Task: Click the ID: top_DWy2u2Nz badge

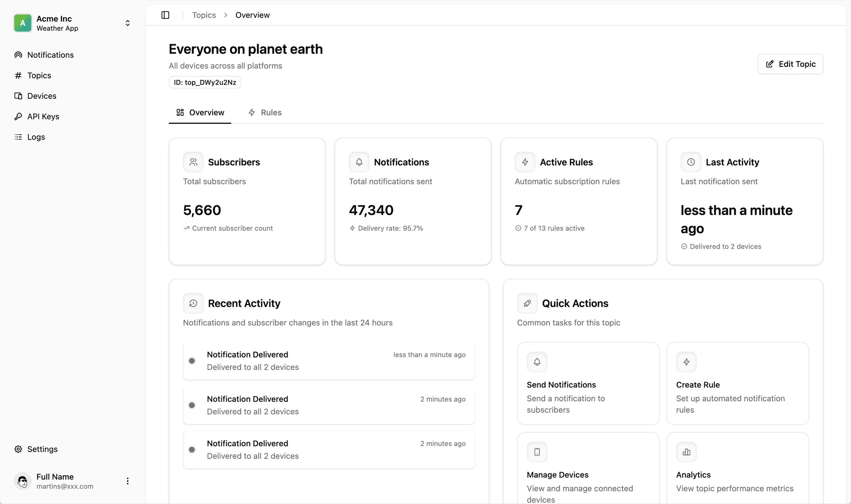Action: (204, 82)
